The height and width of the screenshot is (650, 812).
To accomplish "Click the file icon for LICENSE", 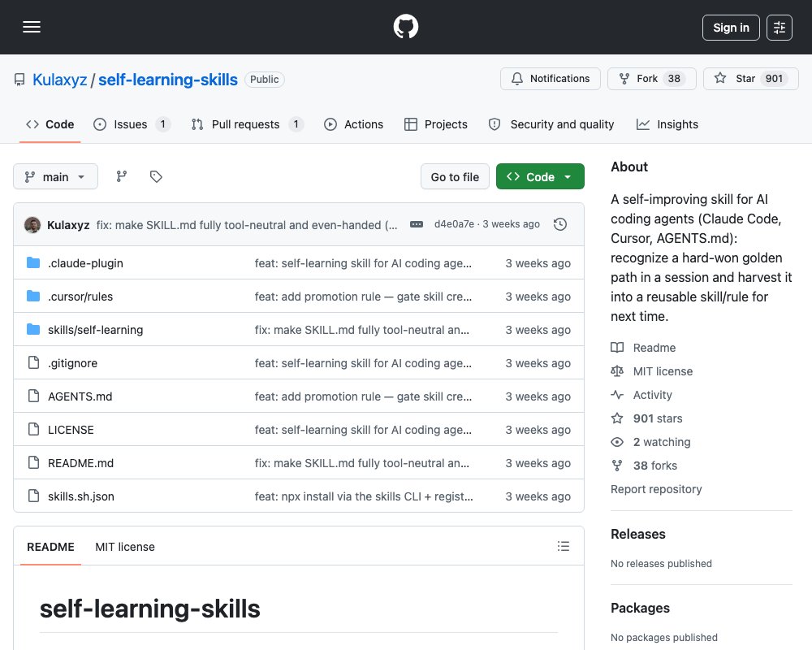I will coord(33,429).
